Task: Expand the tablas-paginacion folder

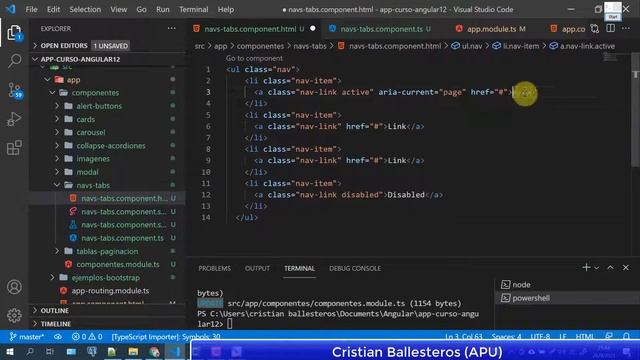Action: click(x=57, y=251)
